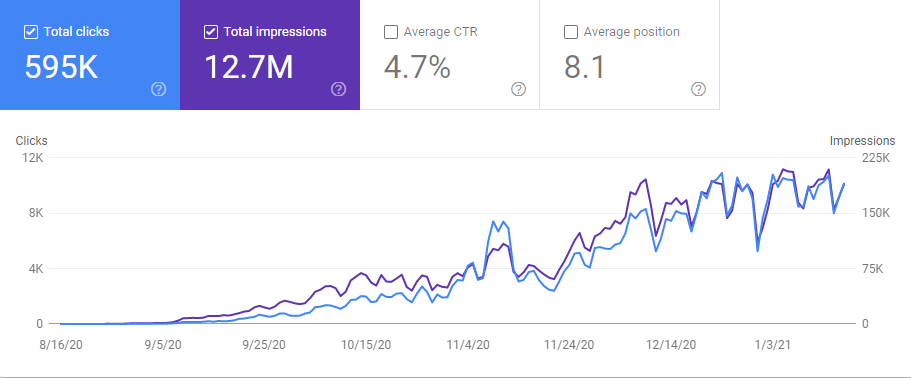The width and height of the screenshot is (911, 378).
Task: Click the 11/4/20 date on chart axis
Action: click(469, 345)
